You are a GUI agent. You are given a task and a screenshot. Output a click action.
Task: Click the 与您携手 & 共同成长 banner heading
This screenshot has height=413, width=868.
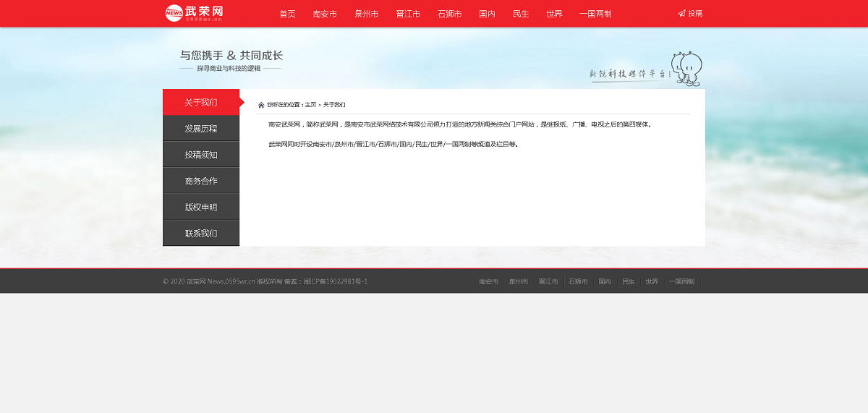pos(231,56)
